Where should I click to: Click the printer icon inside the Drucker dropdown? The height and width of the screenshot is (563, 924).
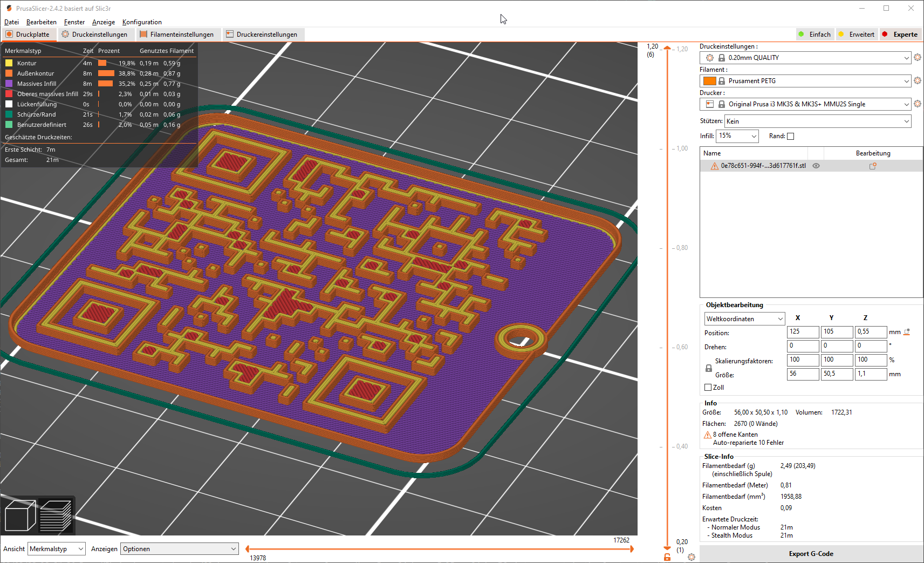coord(710,104)
